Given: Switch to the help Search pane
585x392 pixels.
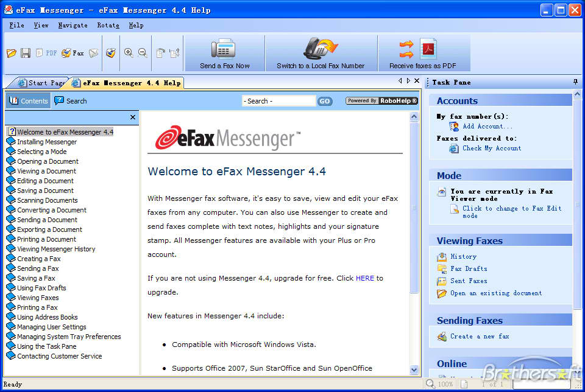Looking at the screenshot, I should 71,100.
